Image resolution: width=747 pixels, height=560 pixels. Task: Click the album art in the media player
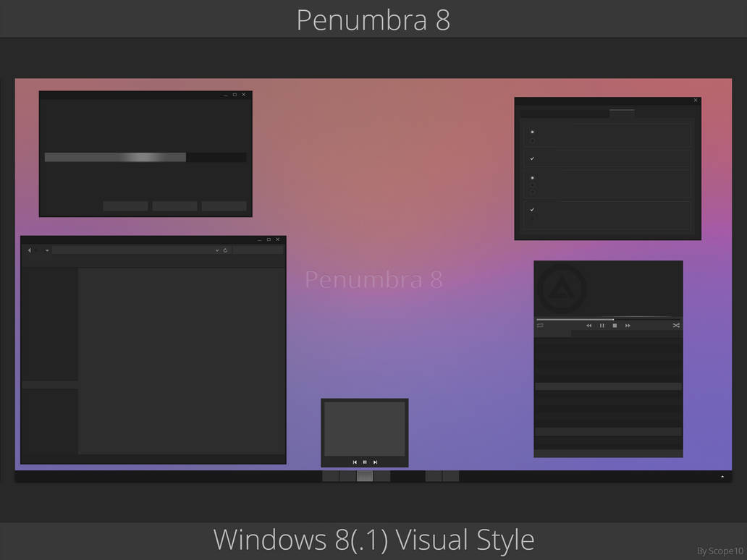[x=562, y=289]
